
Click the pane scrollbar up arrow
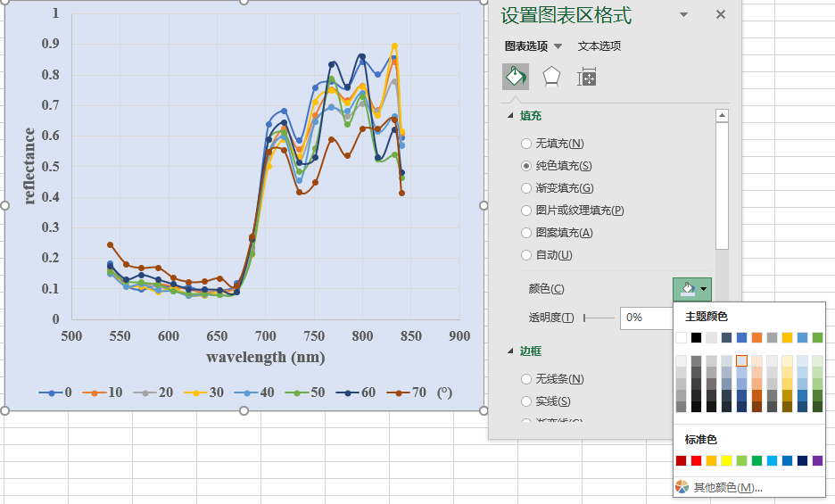pyautogui.click(x=722, y=116)
